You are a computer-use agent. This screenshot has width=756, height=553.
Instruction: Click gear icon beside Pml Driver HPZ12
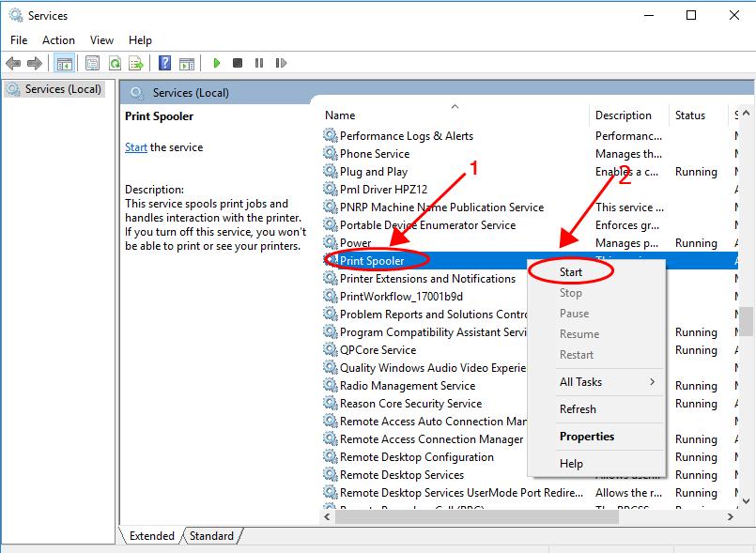pyautogui.click(x=331, y=189)
